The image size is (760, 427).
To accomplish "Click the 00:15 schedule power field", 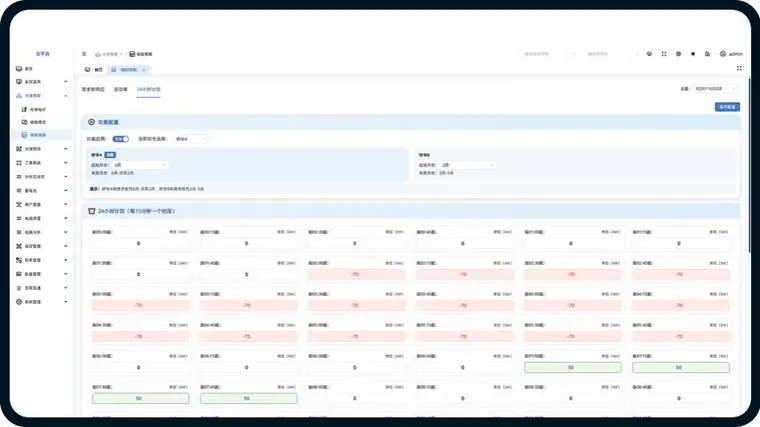I will coord(248,244).
